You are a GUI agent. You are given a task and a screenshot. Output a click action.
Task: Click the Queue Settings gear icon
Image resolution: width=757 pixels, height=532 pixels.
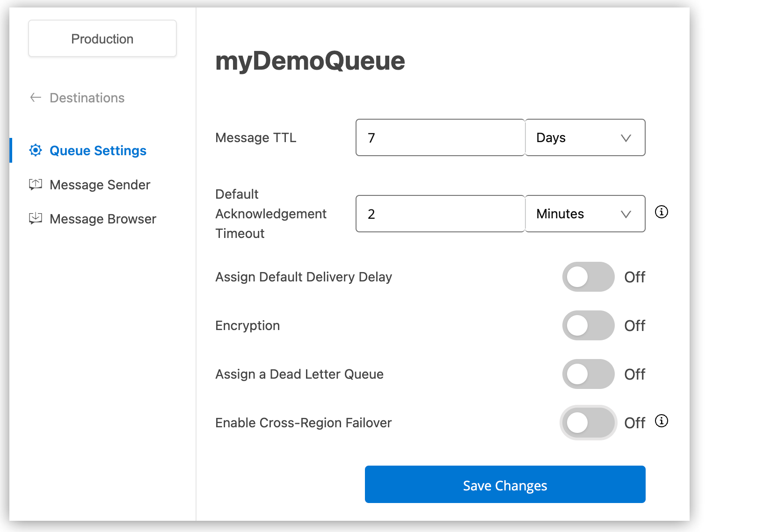click(x=36, y=150)
